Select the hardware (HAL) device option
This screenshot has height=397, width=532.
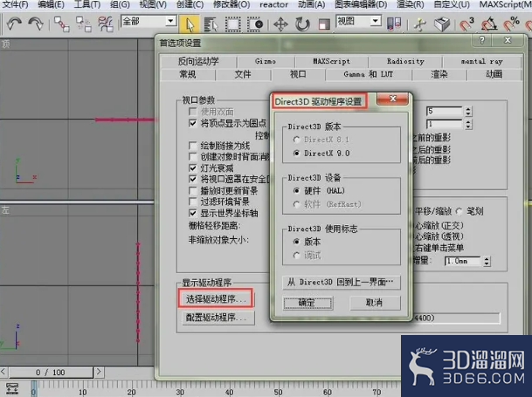296,190
